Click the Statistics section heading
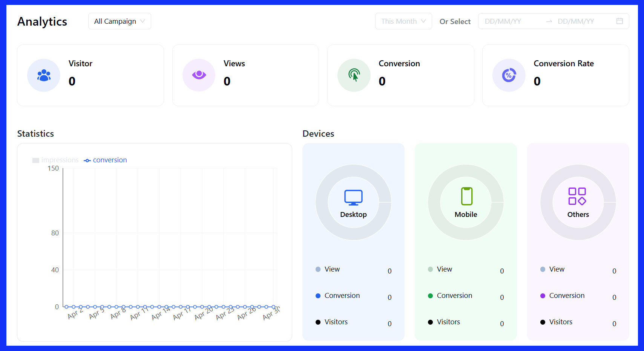The width and height of the screenshot is (644, 351). click(35, 134)
